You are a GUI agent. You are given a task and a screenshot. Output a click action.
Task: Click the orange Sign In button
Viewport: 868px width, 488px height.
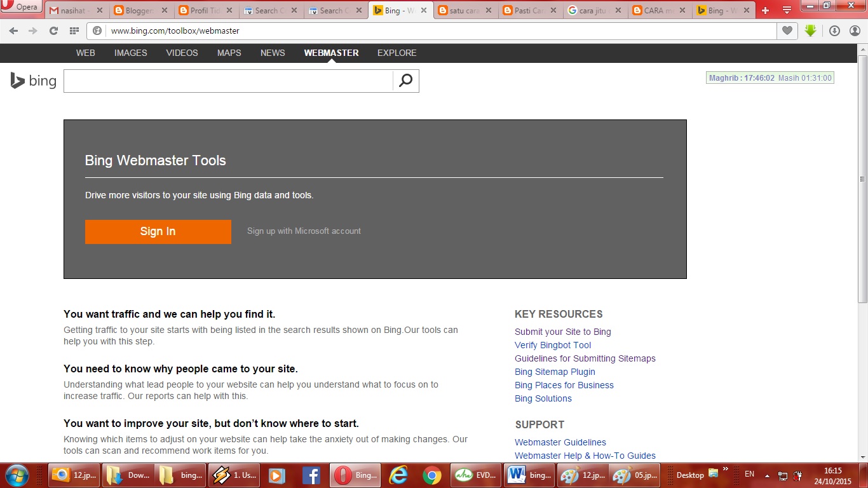[158, 232]
